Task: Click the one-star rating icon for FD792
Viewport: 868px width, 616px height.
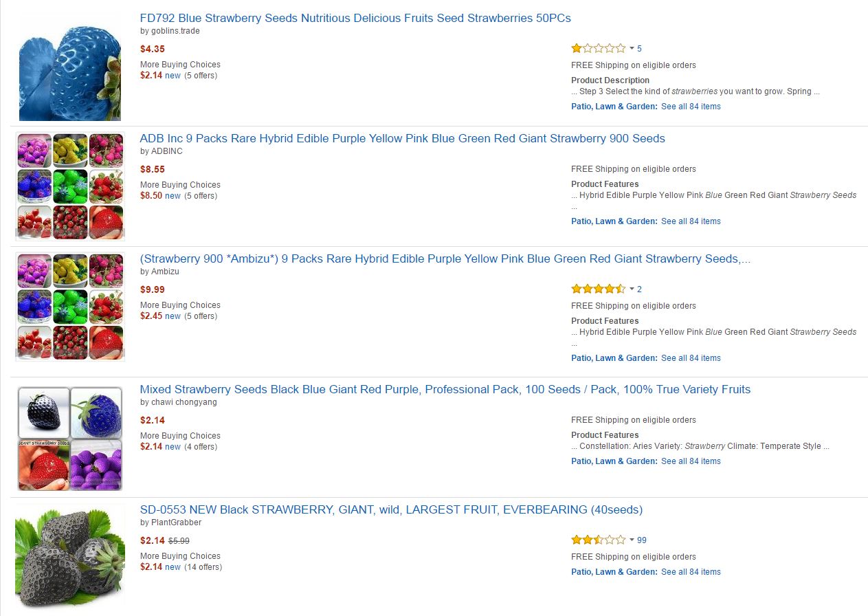Action: pyautogui.click(x=598, y=48)
